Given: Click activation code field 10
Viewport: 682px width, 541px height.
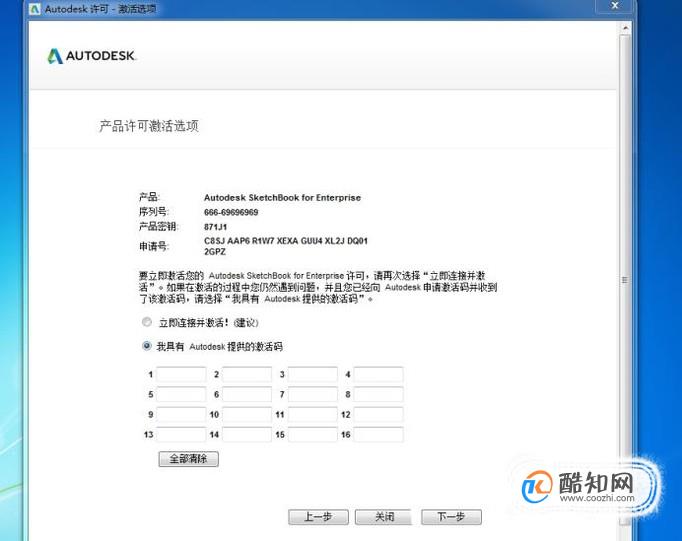Looking at the screenshot, I should [247, 414].
